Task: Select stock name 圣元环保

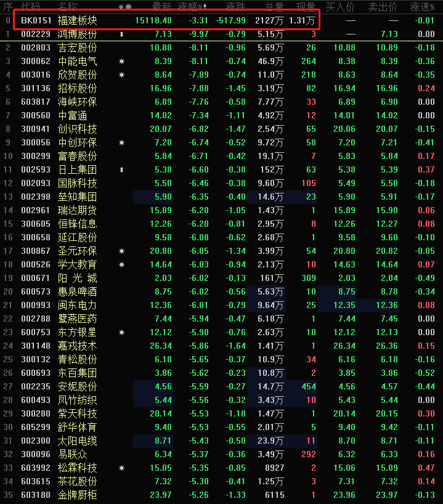Action: tap(77, 251)
